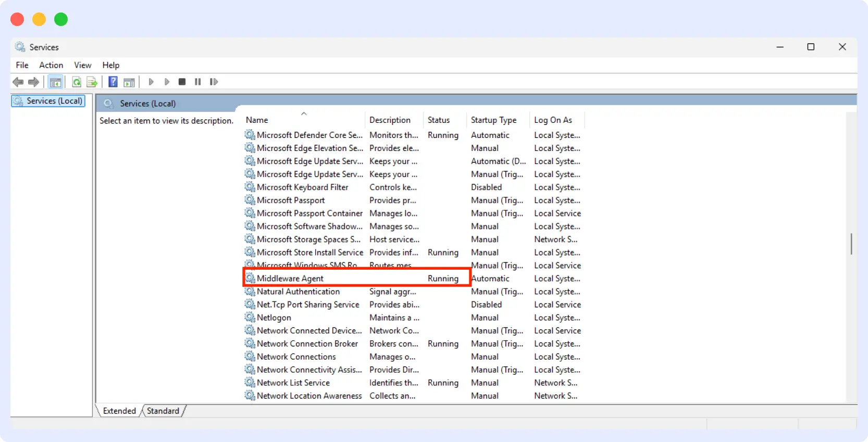Open the Help menu

point(110,65)
